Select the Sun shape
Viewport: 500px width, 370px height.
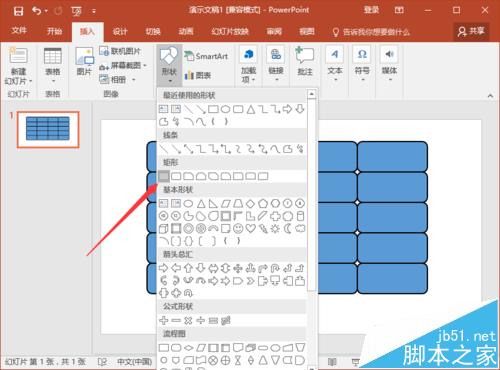click(275, 229)
